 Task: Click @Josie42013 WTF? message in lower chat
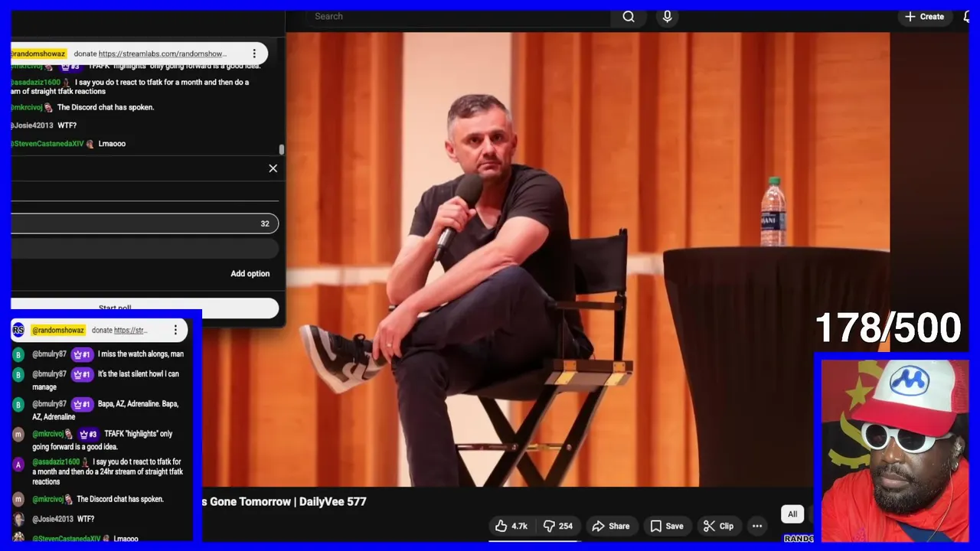pyautogui.click(x=64, y=519)
